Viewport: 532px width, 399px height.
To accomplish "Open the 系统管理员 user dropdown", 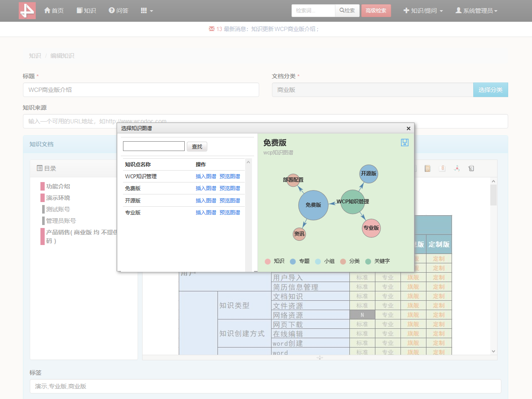I will (x=476, y=11).
